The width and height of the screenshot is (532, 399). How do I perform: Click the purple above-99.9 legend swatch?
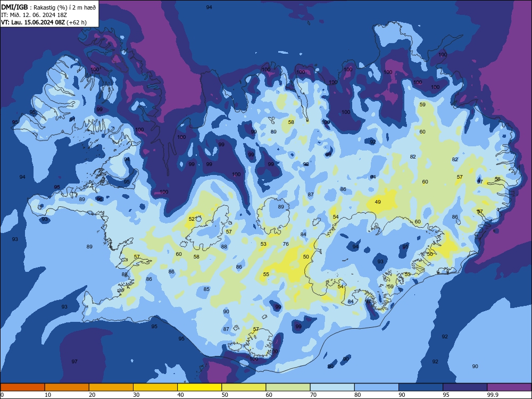[x=509, y=387]
